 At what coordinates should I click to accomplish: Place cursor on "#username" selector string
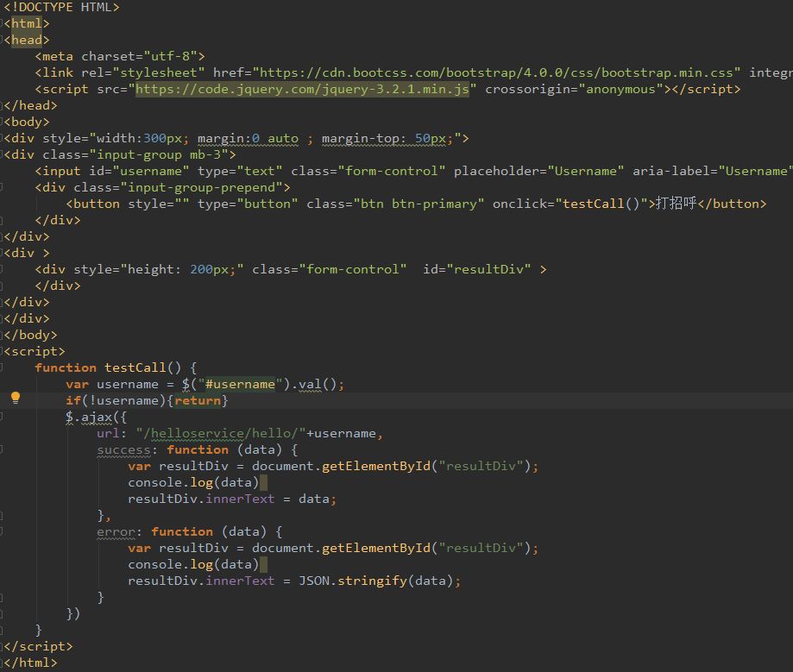(240, 384)
